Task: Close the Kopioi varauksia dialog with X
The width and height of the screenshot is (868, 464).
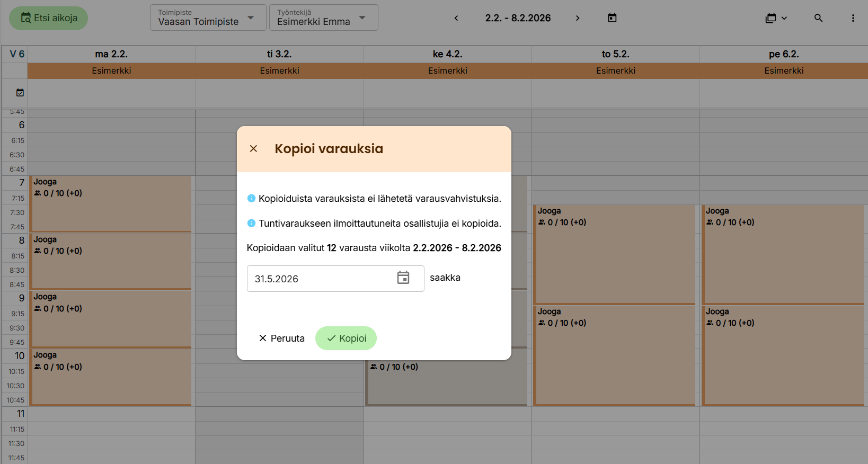Action: [253, 149]
